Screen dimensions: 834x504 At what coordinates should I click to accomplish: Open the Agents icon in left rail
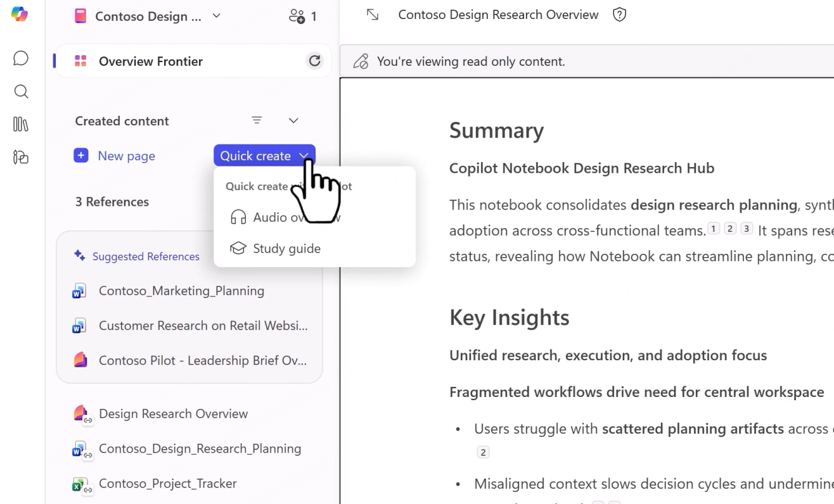pyautogui.click(x=21, y=157)
